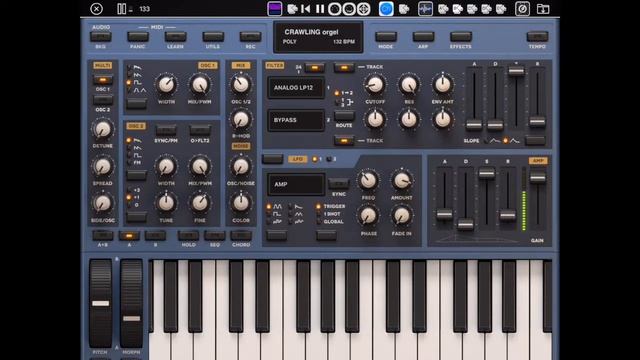This screenshot has height=360, width=640.
Task: Open the EFFECTS page
Action: click(461, 37)
